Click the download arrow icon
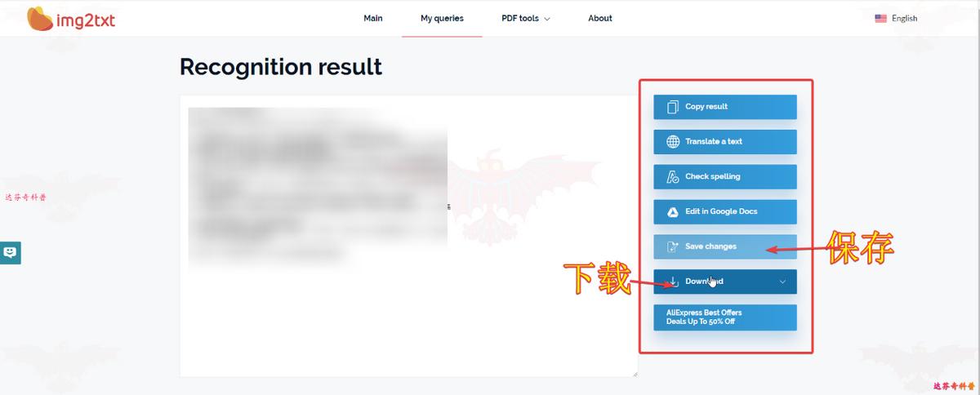 [x=673, y=282]
